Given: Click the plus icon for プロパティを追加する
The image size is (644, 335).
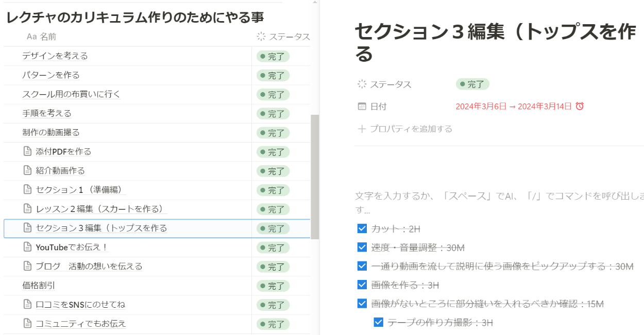Looking at the screenshot, I should pyautogui.click(x=362, y=129).
